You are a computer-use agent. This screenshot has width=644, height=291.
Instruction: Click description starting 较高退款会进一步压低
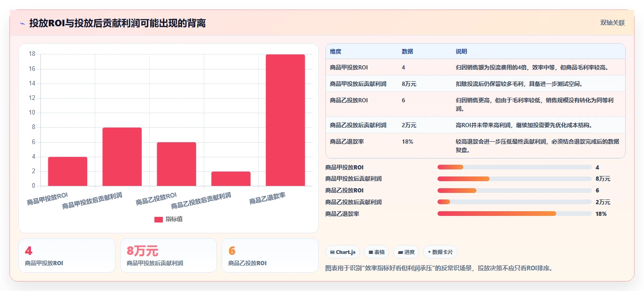[x=537, y=146]
